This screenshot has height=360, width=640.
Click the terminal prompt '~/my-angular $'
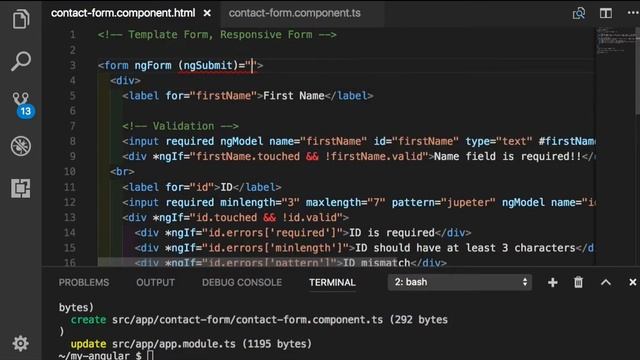[x=100, y=355]
